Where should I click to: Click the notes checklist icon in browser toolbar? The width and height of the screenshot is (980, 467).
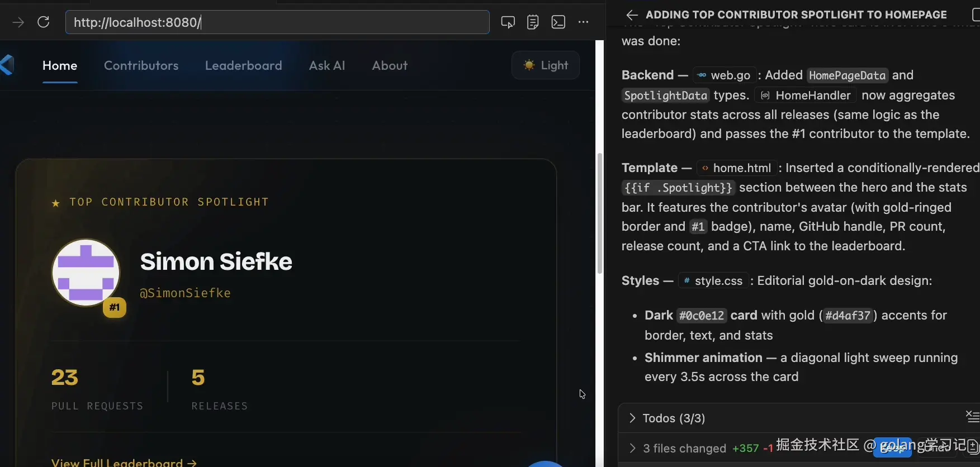[x=533, y=22]
